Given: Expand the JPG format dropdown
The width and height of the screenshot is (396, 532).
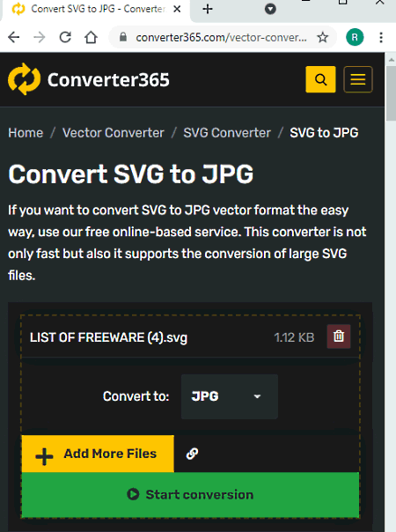Looking at the screenshot, I should tap(230, 396).
